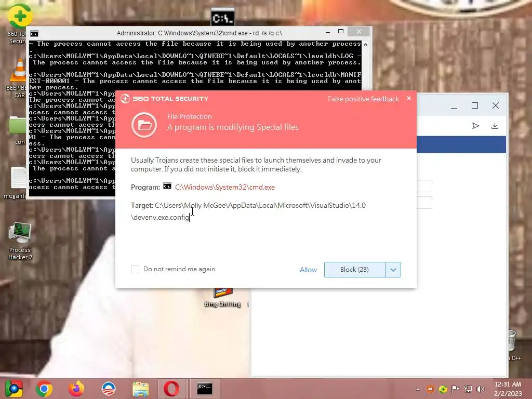
Task: Minimize the Administrator cmd window
Action: pos(327,33)
